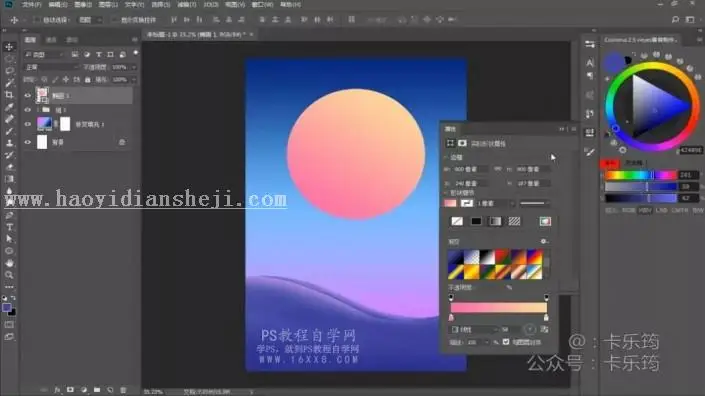Viewport: 705px width, 396px height.
Task: Open the auto-select target dropdown in options bar
Action: coord(90,20)
